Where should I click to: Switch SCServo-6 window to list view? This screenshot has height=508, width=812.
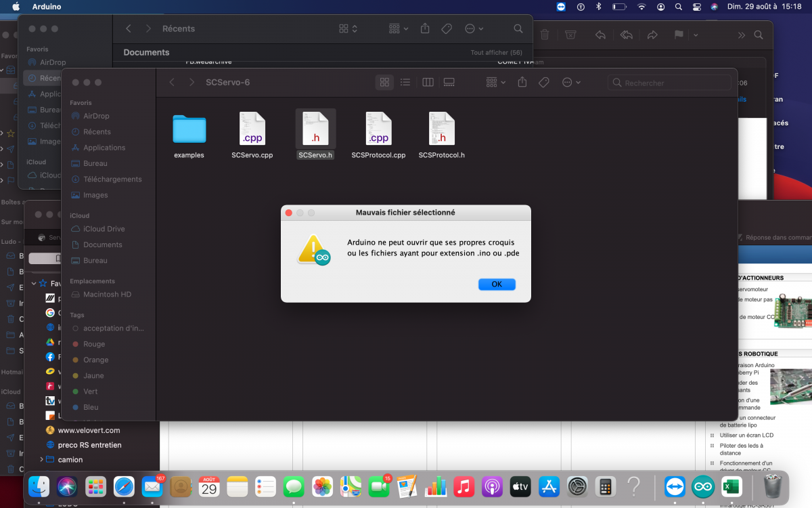click(x=405, y=83)
